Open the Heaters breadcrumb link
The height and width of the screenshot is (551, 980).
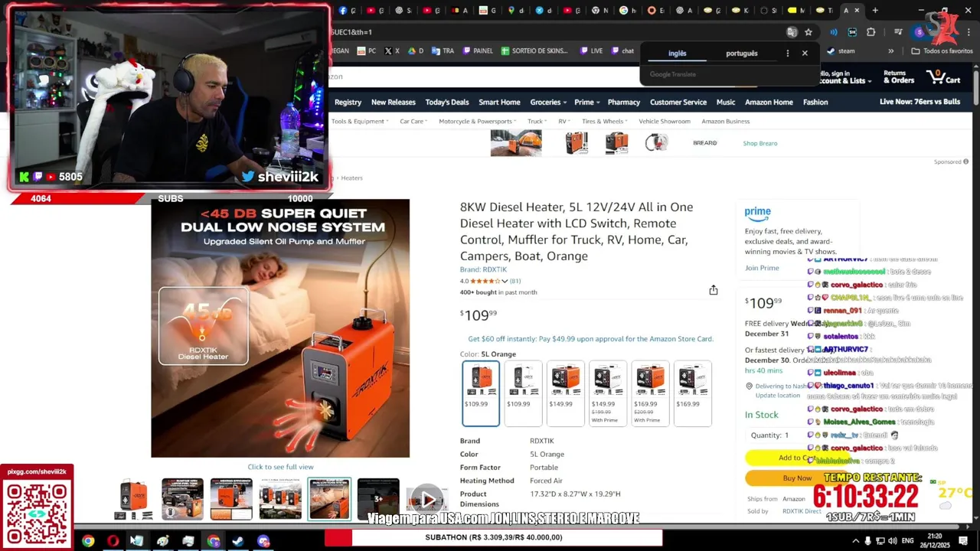pyautogui.click(x=351, y=178)
